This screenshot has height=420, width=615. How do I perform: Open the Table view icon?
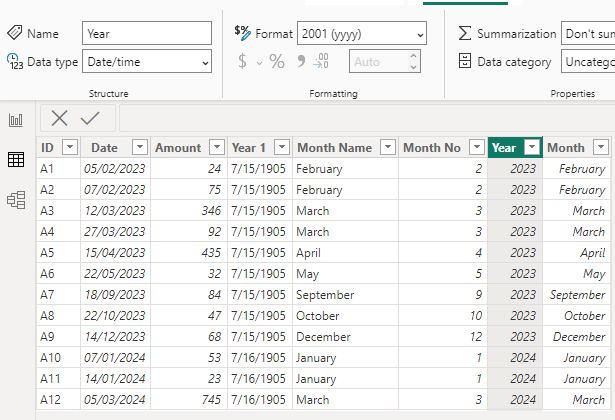click(16, 160)
